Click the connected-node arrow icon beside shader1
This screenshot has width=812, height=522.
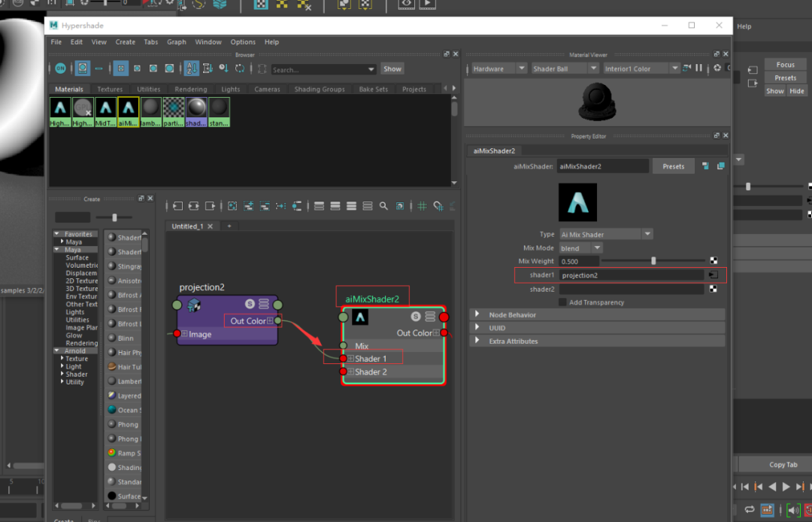tap(713, 275)
